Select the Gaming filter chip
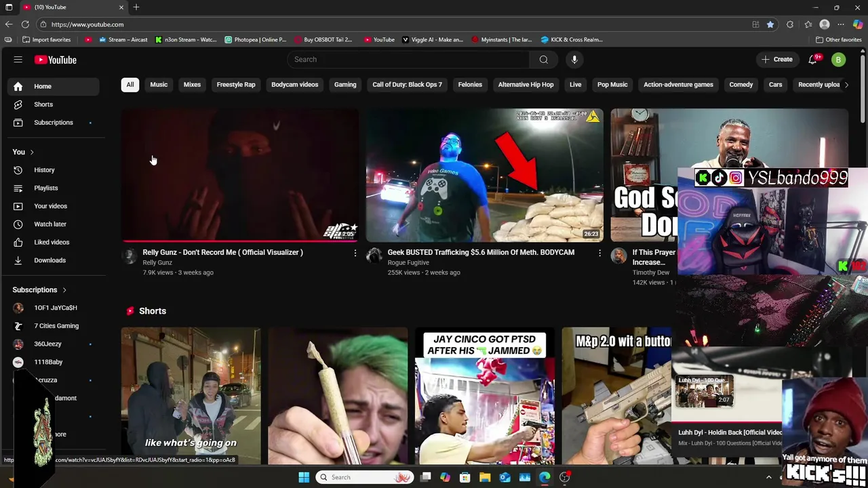The image size is (868, 488). click(345, 85)
